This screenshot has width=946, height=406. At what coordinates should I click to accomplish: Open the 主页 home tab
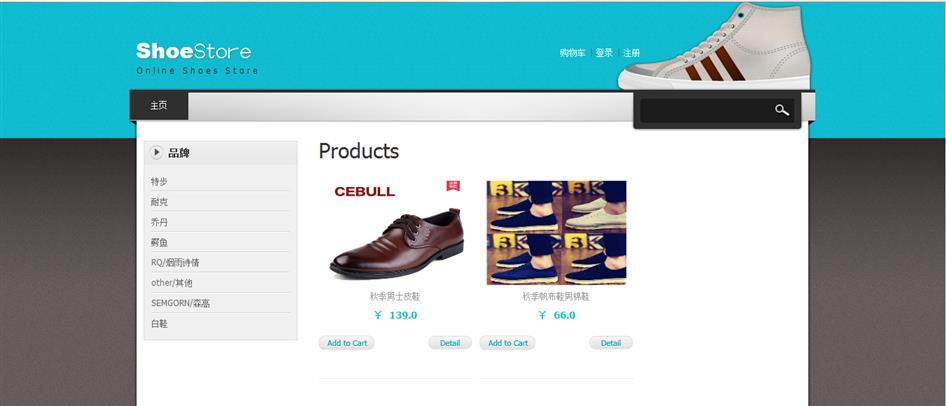click(159, 106)
